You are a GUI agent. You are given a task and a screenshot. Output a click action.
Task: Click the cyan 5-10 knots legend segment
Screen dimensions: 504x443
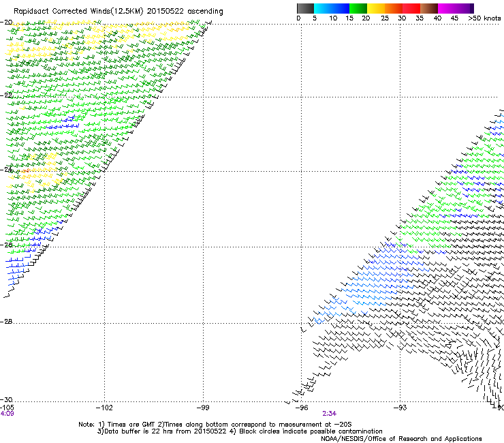tap(322, 8)
